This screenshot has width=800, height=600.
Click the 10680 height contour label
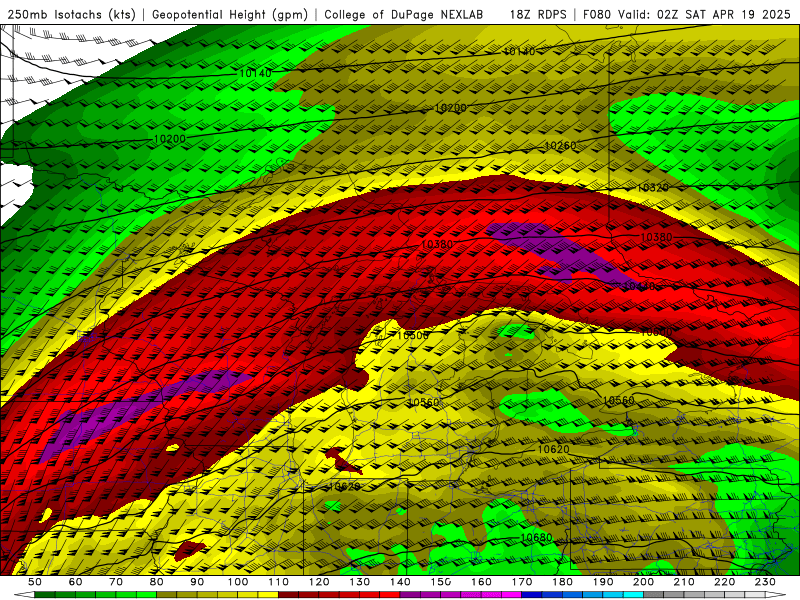tap(536, 538)
